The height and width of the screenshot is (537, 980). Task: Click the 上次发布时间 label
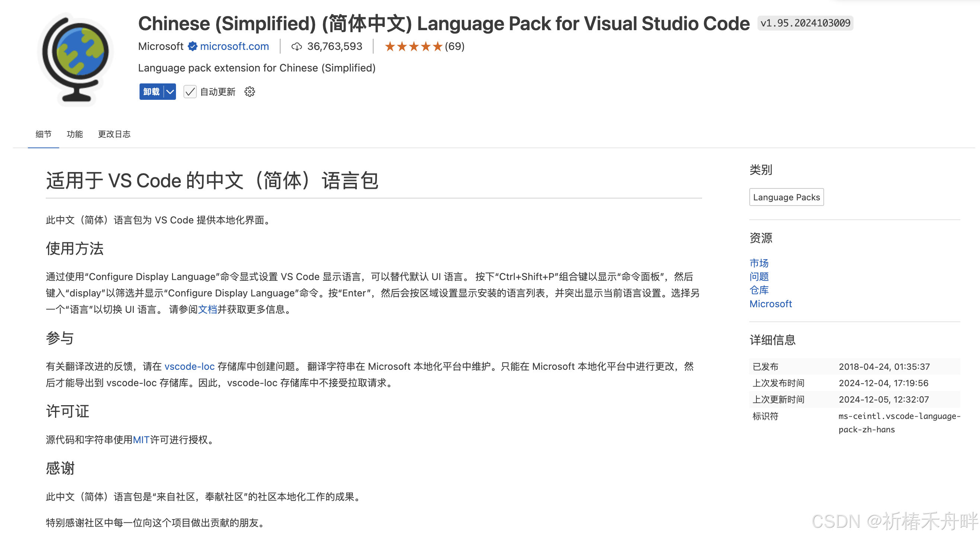click(778, 383)
